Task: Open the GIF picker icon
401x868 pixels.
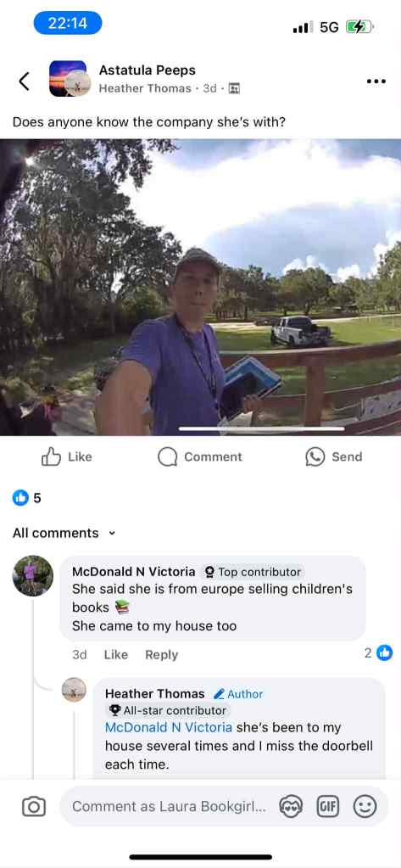Action: coord(327,807)
